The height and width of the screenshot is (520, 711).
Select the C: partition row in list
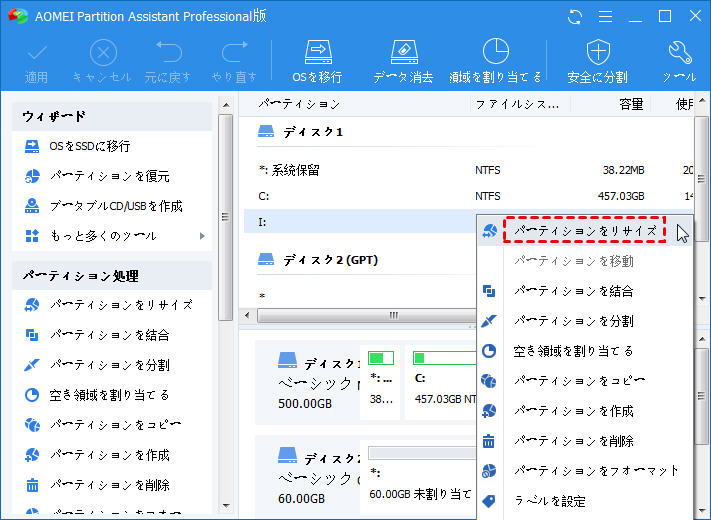[468, 196]
